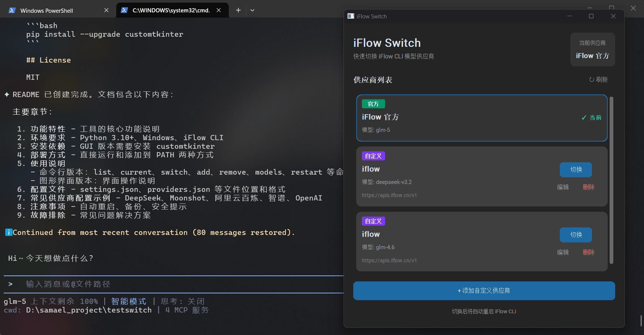Click the provider list scrollbar
The height and width of the screenshot is (335, 644).
[x=611, y=180]
